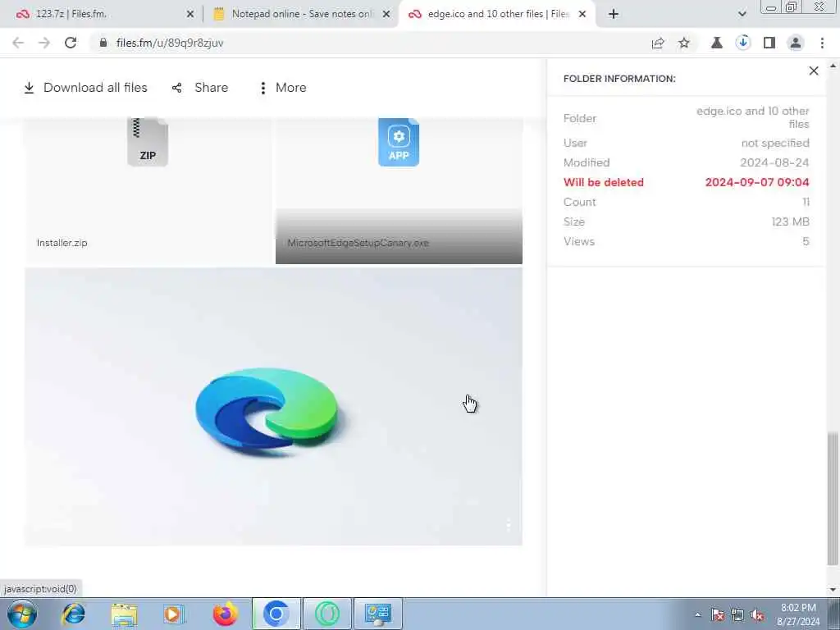840x630 pixels.
Task: Click the network tray icon
Action: tap(737, 614)
